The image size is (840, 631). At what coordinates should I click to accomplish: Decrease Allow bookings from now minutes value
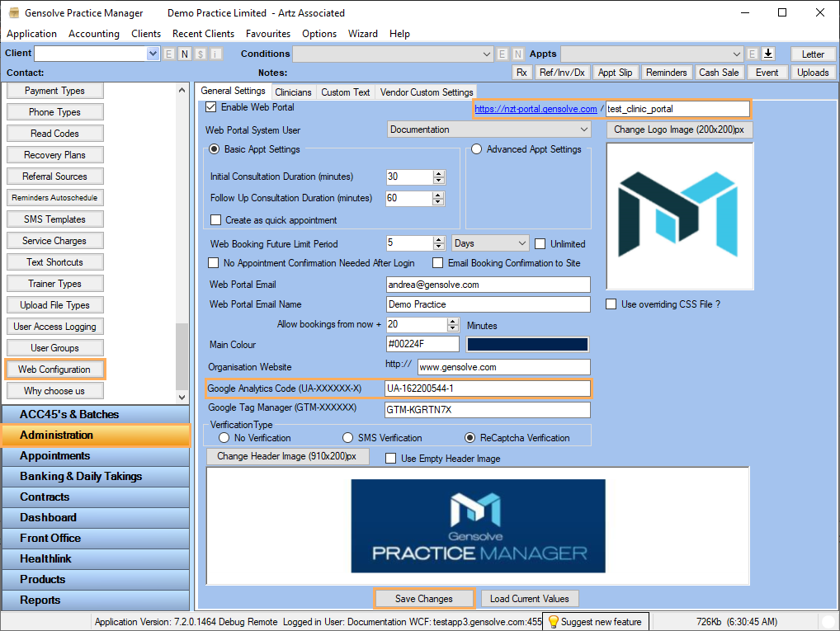click(x=453, y=327)
